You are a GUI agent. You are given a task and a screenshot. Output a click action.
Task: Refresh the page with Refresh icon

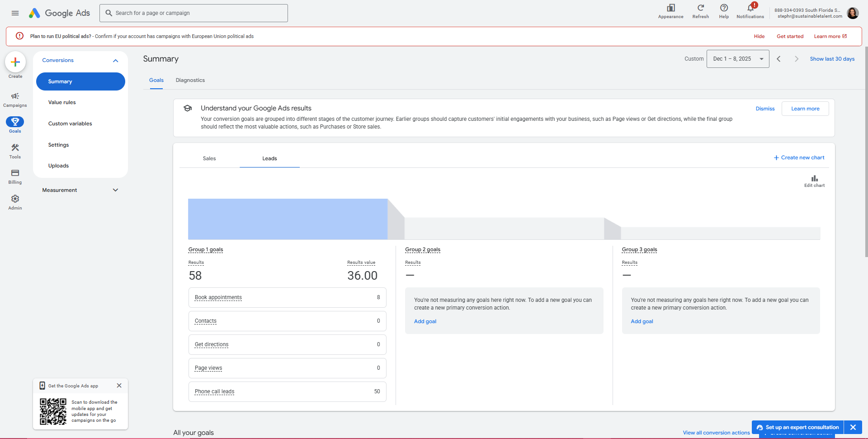(x=700, y=12)
